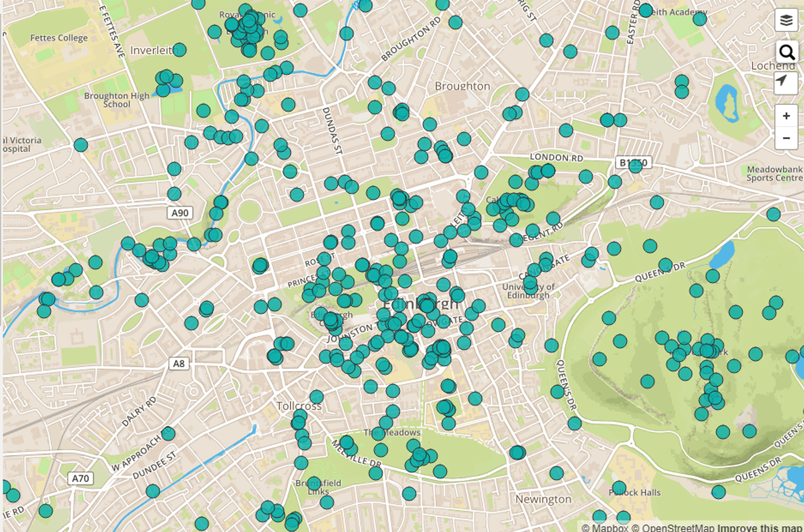The width and height of the screenshot is (804, 532).
Task: Zoom out with the minus button
Action: coord(786,138)
